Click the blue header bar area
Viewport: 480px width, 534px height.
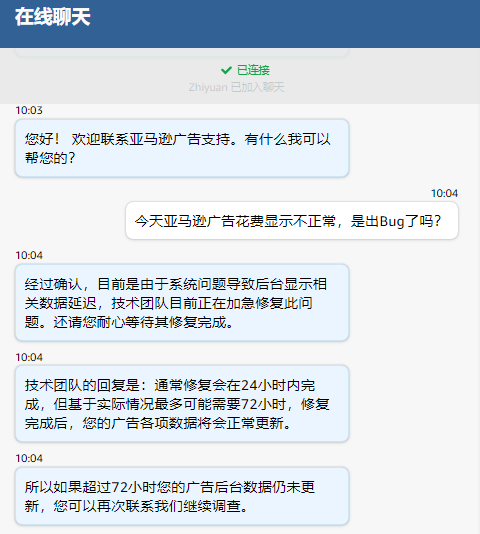(240, 23)
